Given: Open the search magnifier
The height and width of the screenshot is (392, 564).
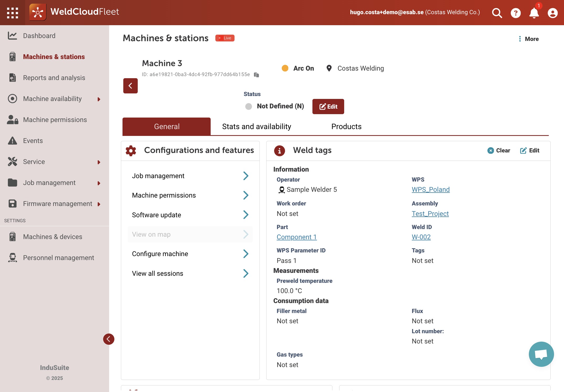Looking at the screenshot, I should coord(497,13).
